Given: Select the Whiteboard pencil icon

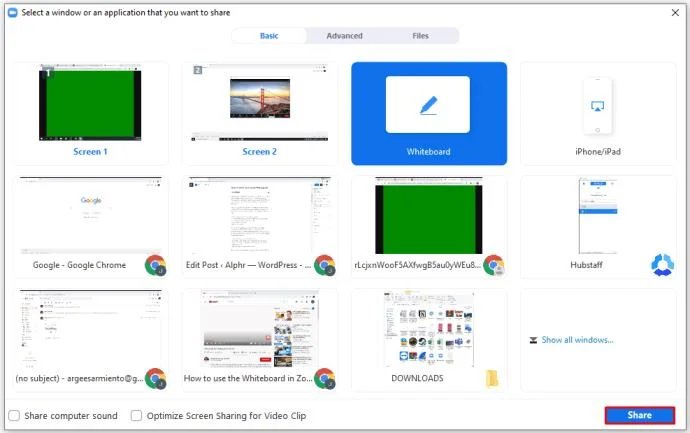Looking at the screenshot, I should [x=428, y=106].
